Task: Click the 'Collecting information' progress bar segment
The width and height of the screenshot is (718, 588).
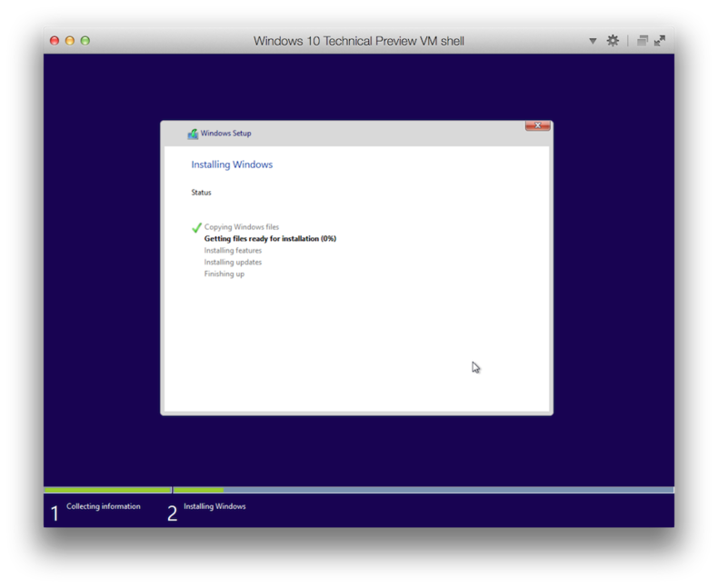Action: tap(107, 490)
